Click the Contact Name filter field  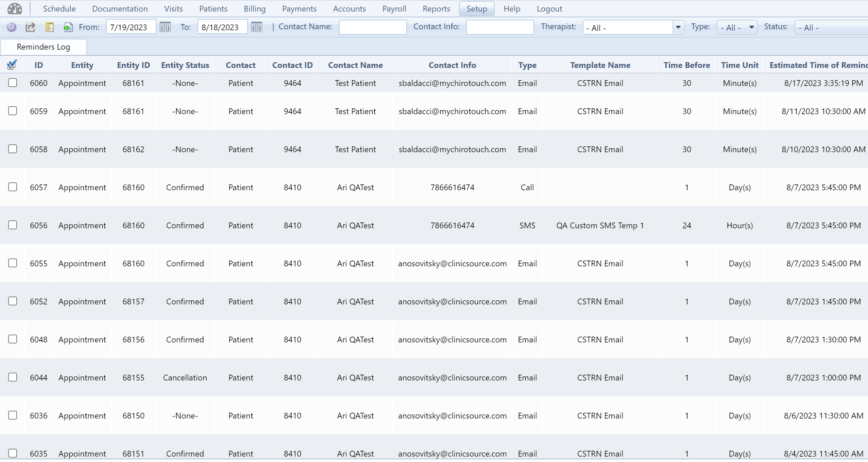[373, 27]
